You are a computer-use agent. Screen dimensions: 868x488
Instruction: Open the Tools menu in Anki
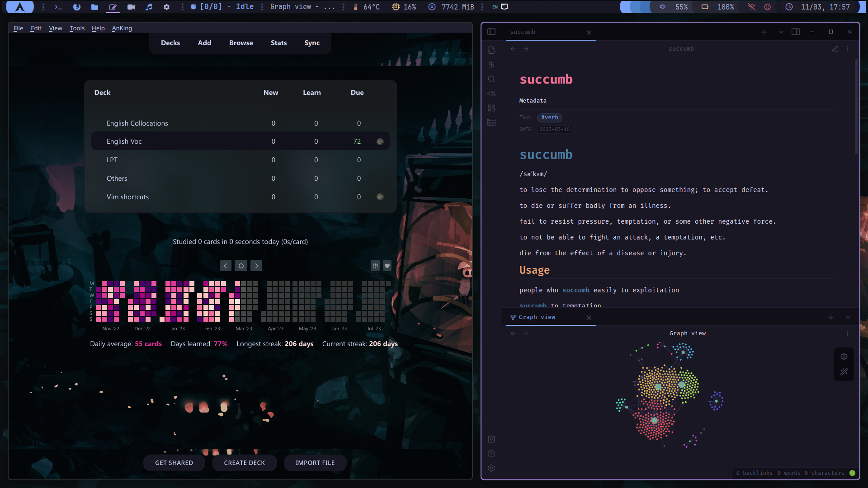point(77,28)
